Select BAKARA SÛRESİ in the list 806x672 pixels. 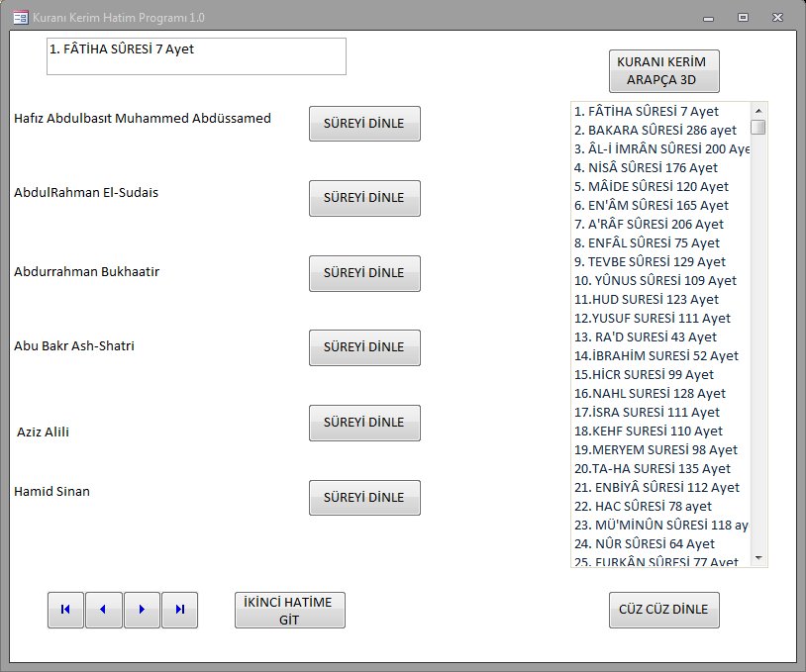click(655, 130)
